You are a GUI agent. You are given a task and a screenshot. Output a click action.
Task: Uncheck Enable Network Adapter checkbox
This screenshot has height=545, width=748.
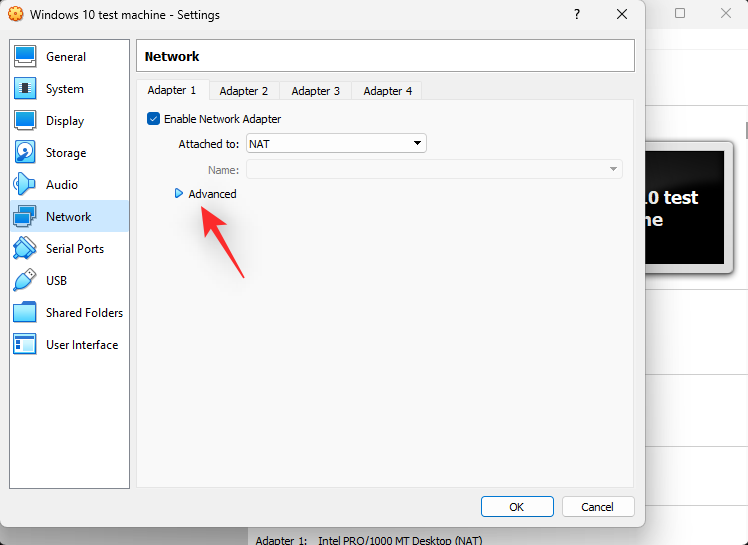pyautogui.click(x=153, y=119)
